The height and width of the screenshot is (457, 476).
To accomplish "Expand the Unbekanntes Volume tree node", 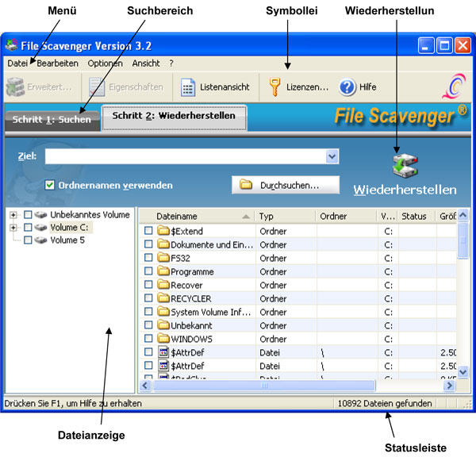I will coord(13,215).
